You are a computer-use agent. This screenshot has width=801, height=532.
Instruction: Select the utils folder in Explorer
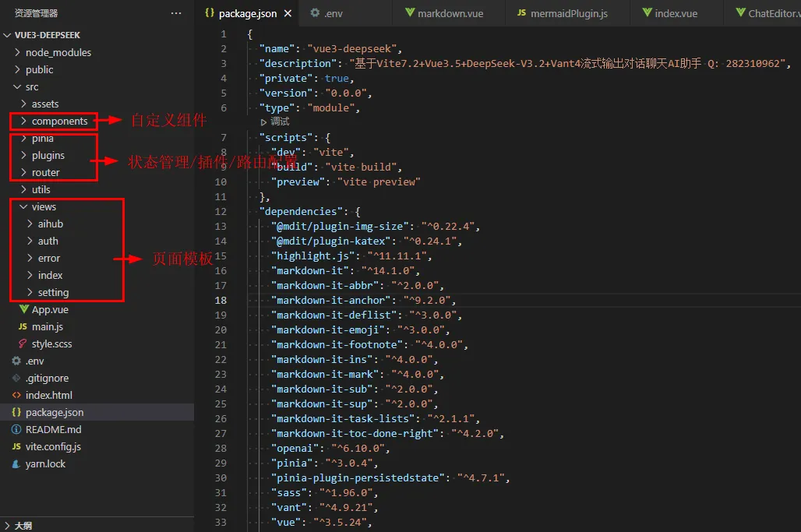pyautogui.click(x=43, y=189)
